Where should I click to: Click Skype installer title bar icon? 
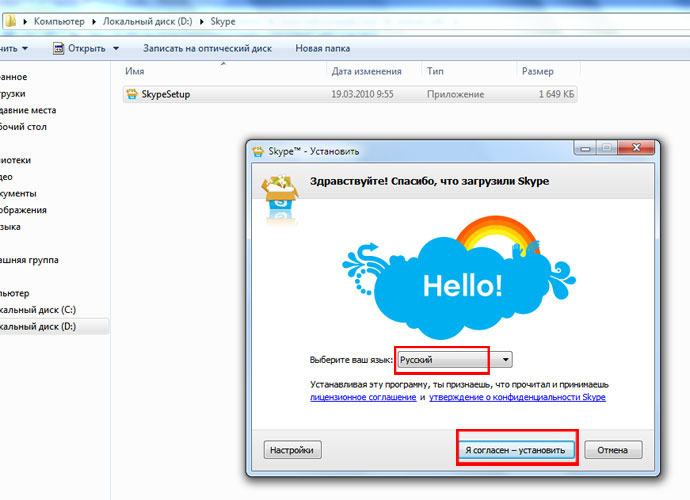(x=258, y=151)
